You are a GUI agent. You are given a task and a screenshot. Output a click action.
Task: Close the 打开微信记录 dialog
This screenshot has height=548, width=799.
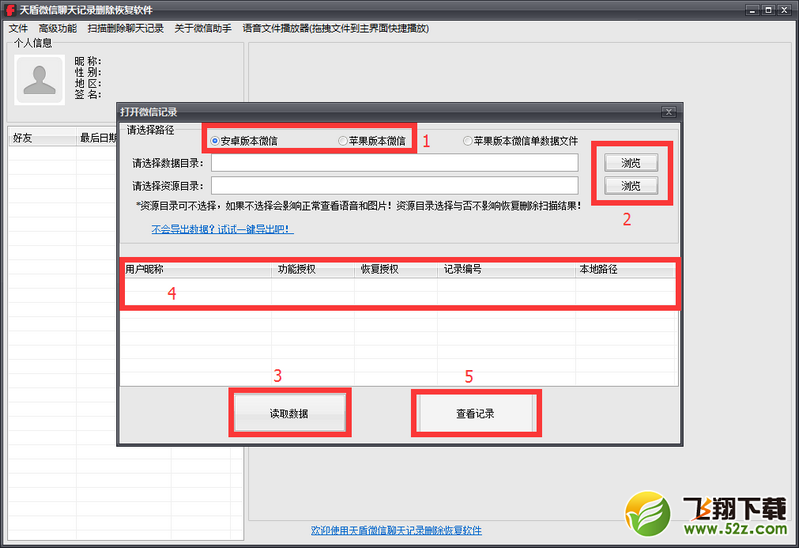click(x=669, y=112)
